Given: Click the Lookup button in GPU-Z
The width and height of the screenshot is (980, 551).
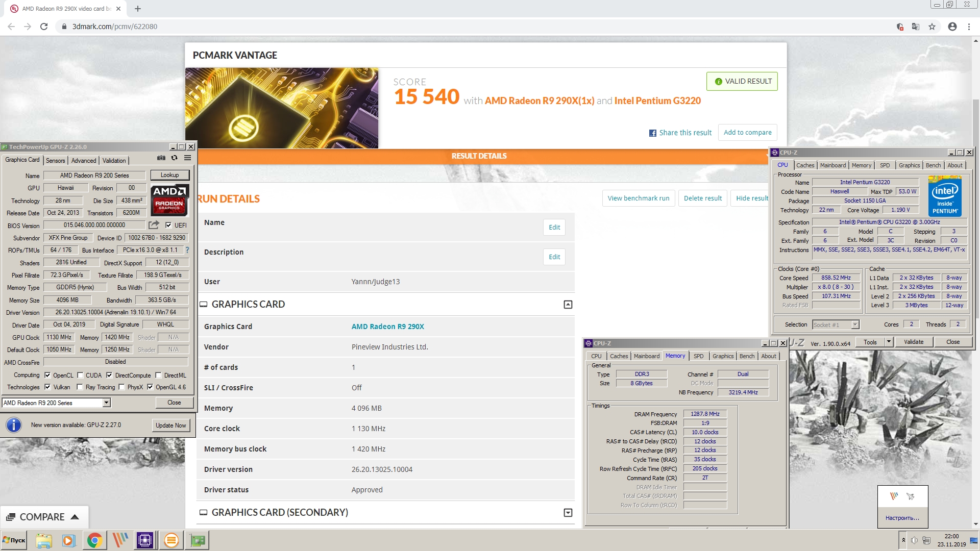Looking at the screenshot, I should click(170, 175).
